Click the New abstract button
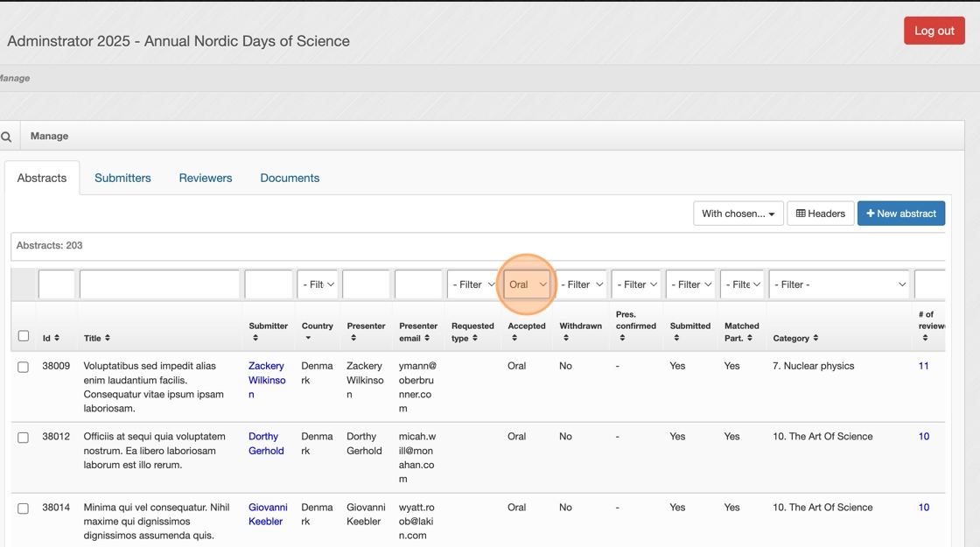 900,214
